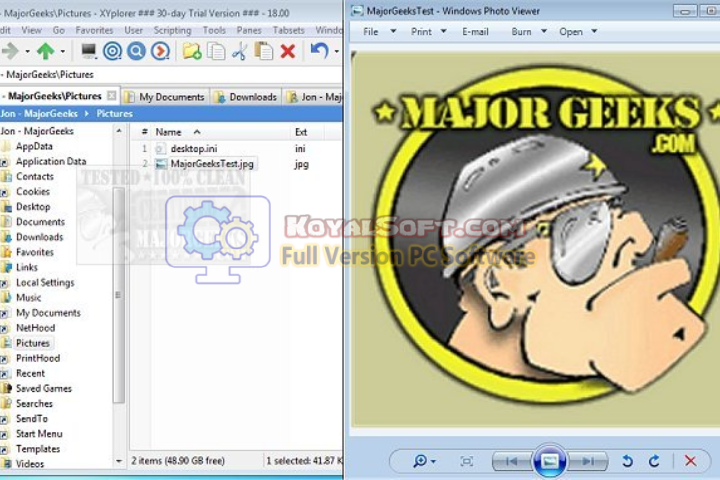Click the Paste clipboard icon
Viewport: 720px width, 480px height.
pyautogui.click(x=264, y=51)
